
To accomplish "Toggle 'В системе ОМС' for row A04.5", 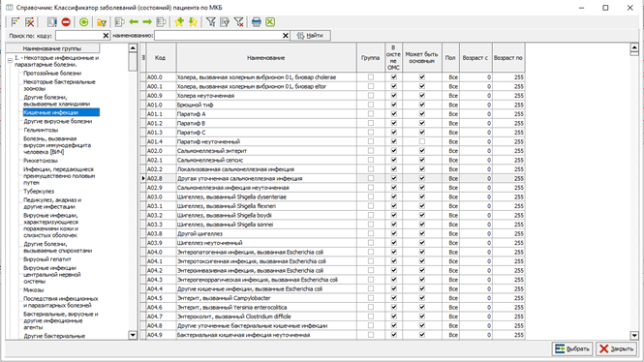I will [394, 298].
